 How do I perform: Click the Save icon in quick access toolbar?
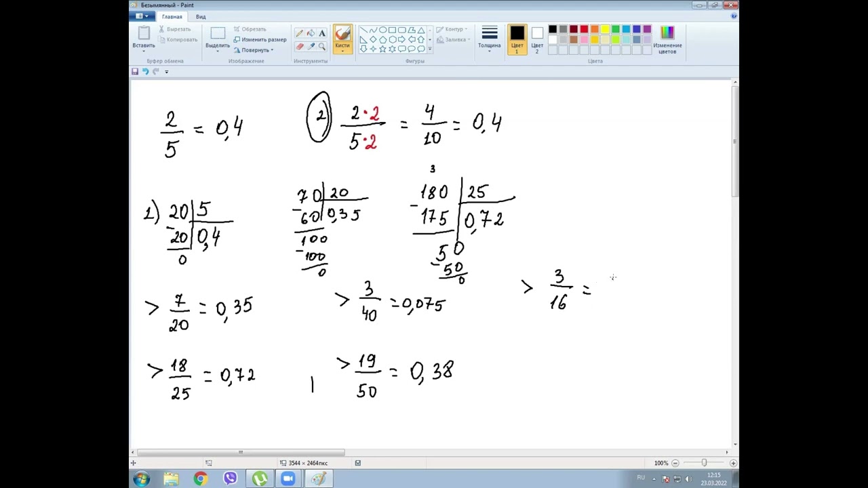point(135,71)
